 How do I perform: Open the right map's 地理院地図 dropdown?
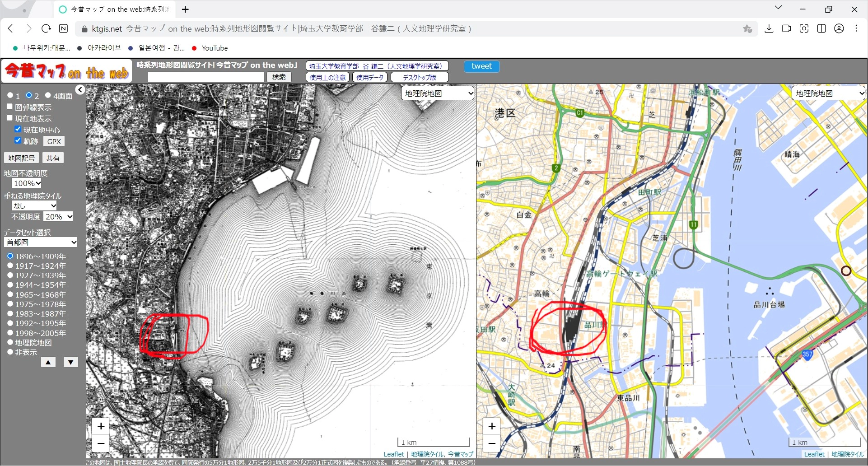tap(828, 93)
